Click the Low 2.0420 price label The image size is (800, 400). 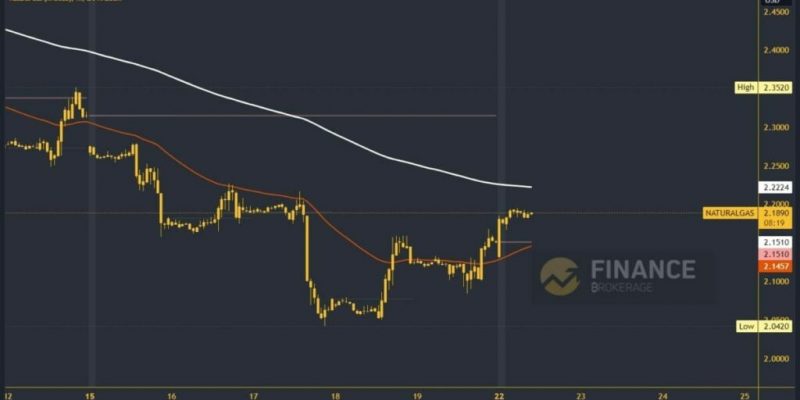764,327
